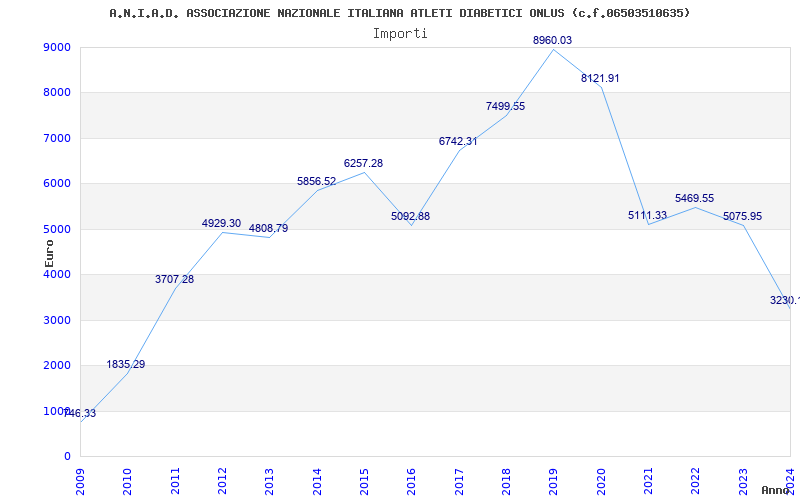Click the Euro y-axis label
Image resolution: width=800 pixels, height=500 pixels.
(x=49, y=253)
